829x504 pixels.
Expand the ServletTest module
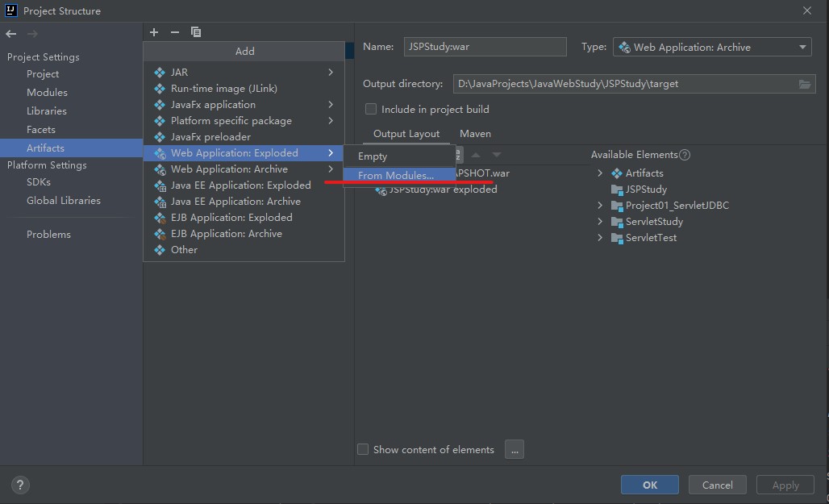tap(600, 238)
